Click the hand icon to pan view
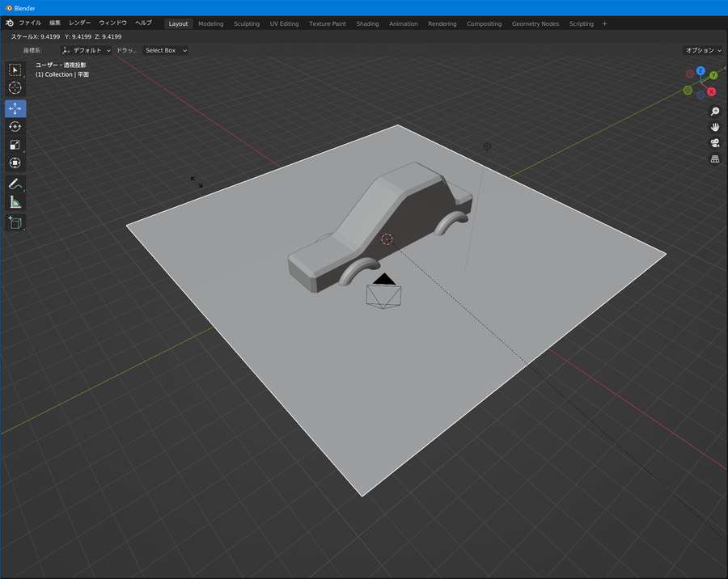Image resolution: width=728 pixels, height=579 pixels. (x=715, y=127)
